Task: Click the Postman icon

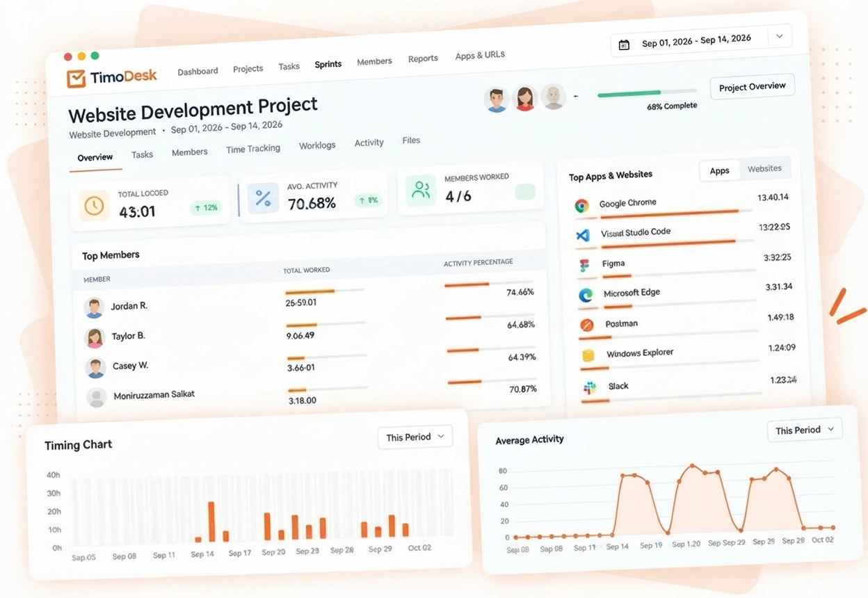Action: click(x=587, y=325)
